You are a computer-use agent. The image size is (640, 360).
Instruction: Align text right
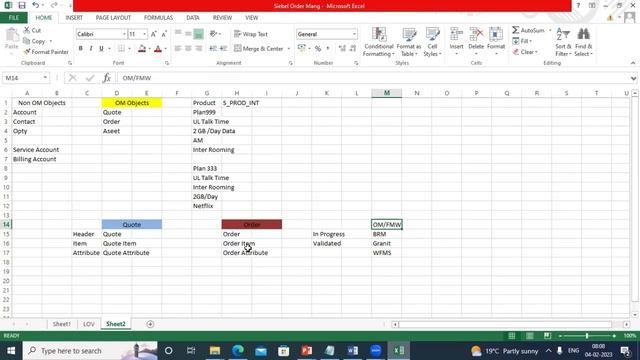(x=198, y=49)
